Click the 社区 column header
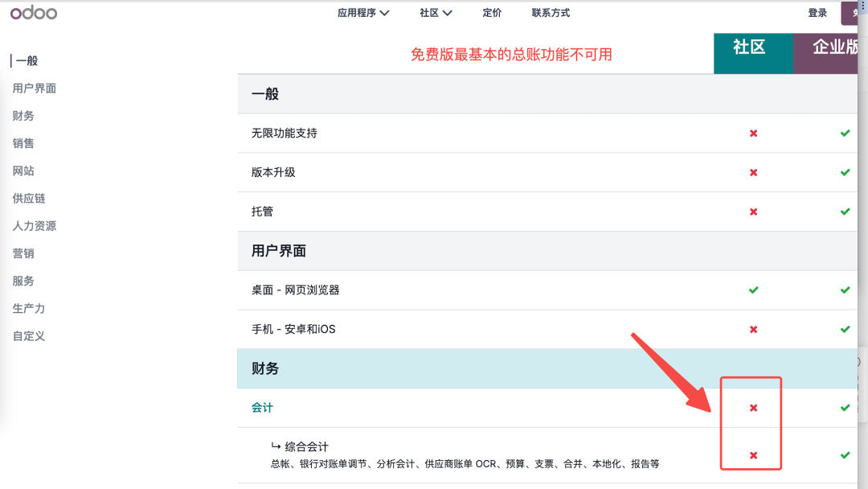Image resolution: width=868 pixels, height=489 pixels. coord(749,48)
